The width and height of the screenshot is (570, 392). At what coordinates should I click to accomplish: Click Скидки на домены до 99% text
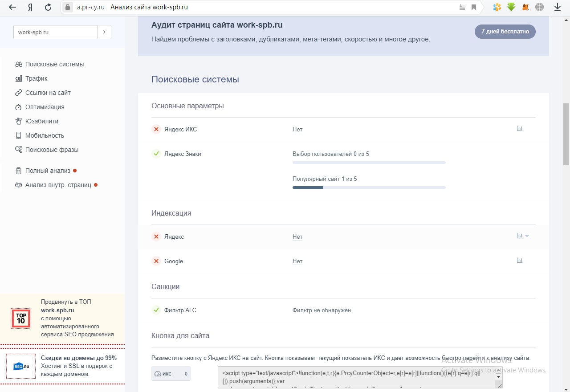coord(79,358)
